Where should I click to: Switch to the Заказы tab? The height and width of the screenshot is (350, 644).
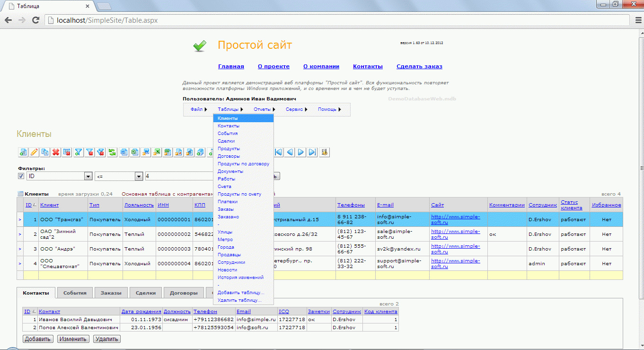click(111, 293)
